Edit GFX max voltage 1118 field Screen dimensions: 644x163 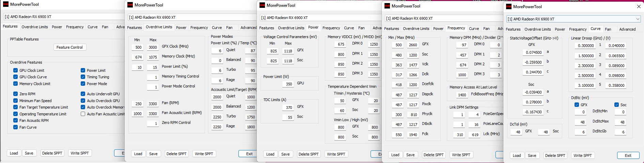click(x=288, y=51)
